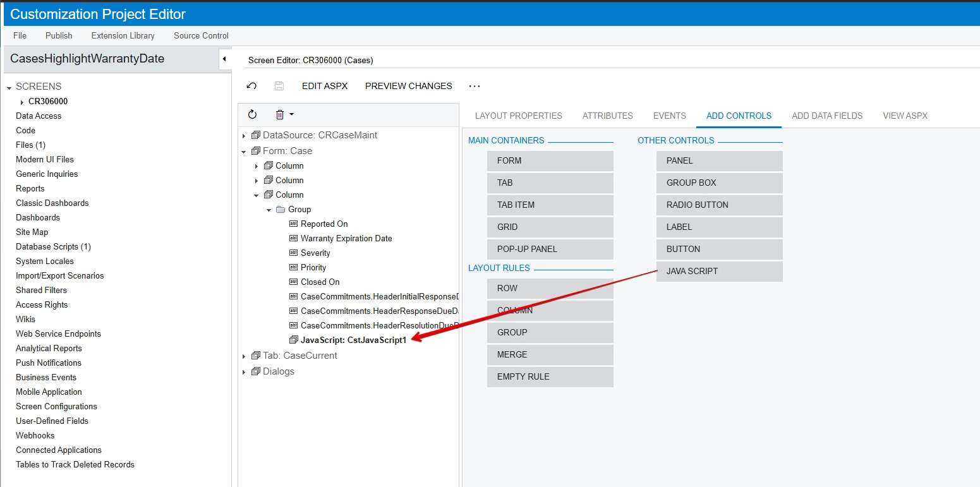Click the FORM container control
This screenshot has height=487, width=980.
tap(550, 160)
